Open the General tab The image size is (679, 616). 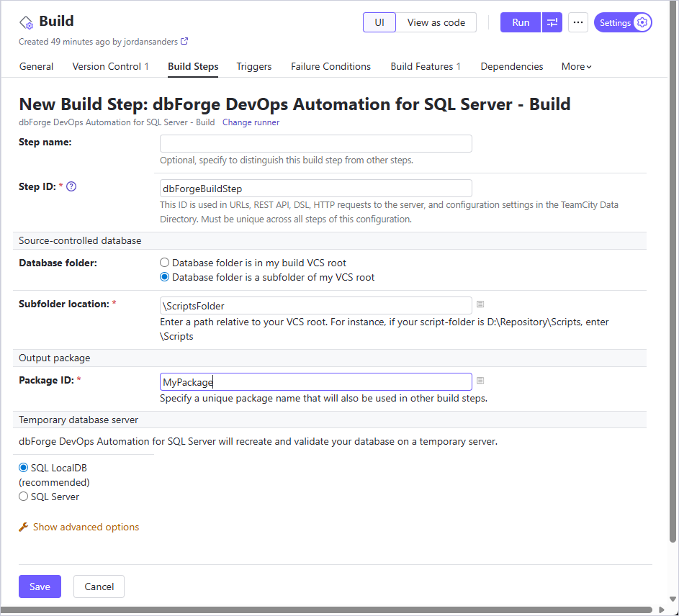[x=37, y=67]
